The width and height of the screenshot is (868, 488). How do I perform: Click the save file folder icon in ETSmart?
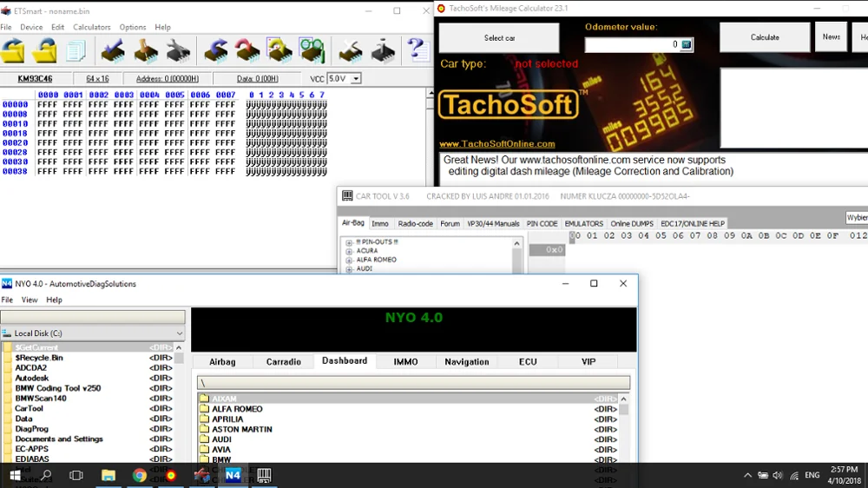[x=44, y=51]
